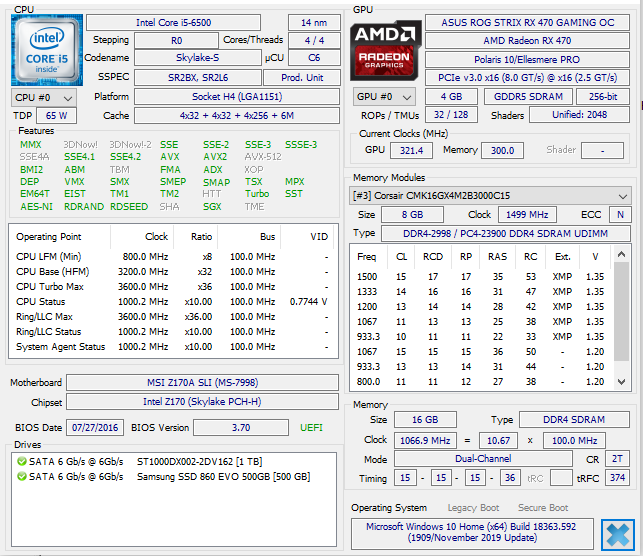Click the module Clock 1499 MHz field
The image size is (643, 556).
coord(527,214)
